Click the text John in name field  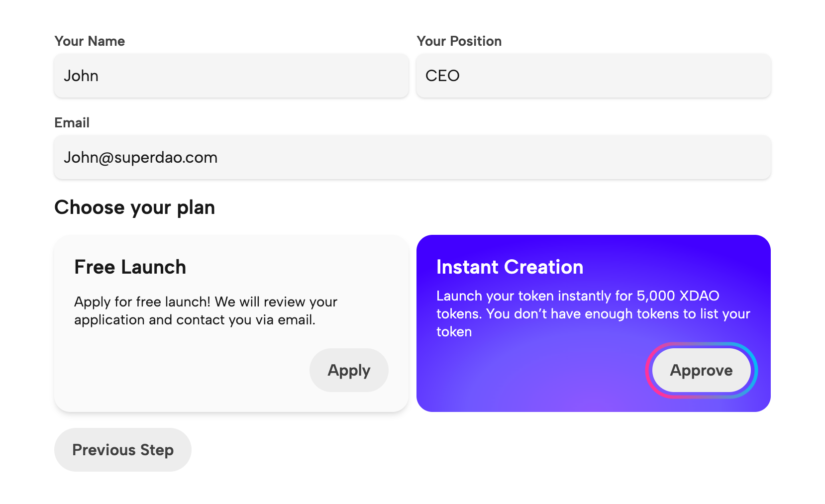[81, 76]
